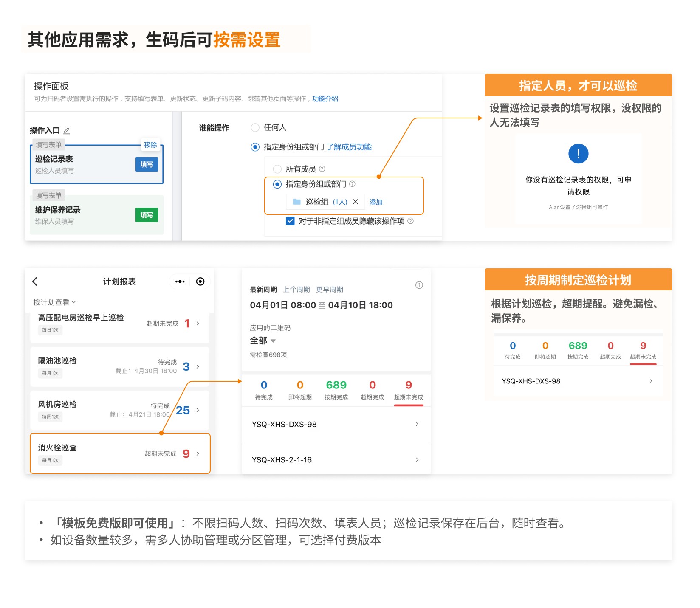700x608 pixels.
Task: Click the 需检查698项 text
Action: (268, 355)
